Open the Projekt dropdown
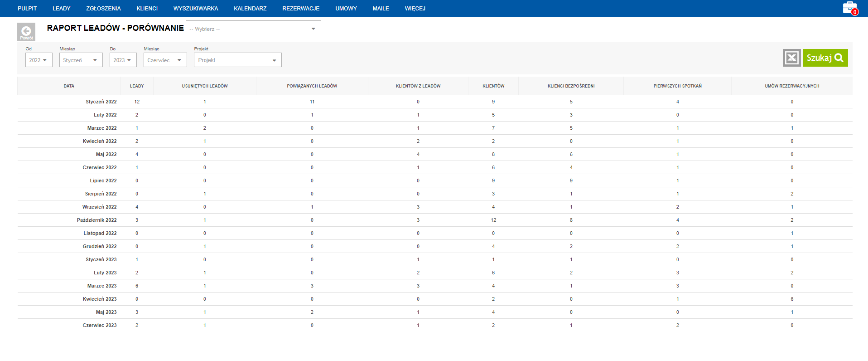Image resolution: width=868 pixels, height=361 pixels. [x=238, y=60]
